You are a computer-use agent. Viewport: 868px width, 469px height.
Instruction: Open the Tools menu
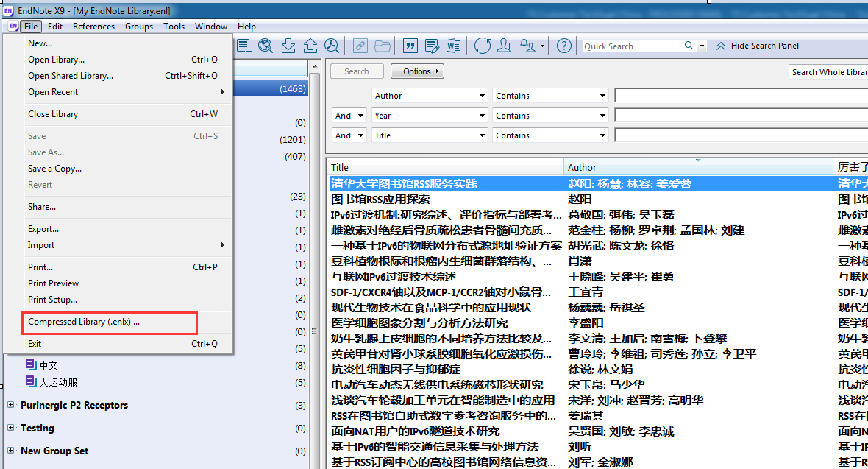(x=174, y=26)
